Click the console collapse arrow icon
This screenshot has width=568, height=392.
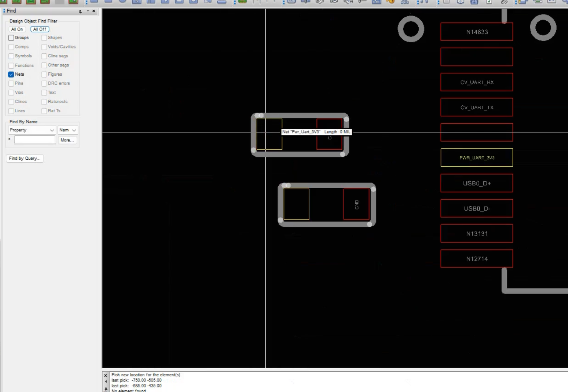point(106,381)
